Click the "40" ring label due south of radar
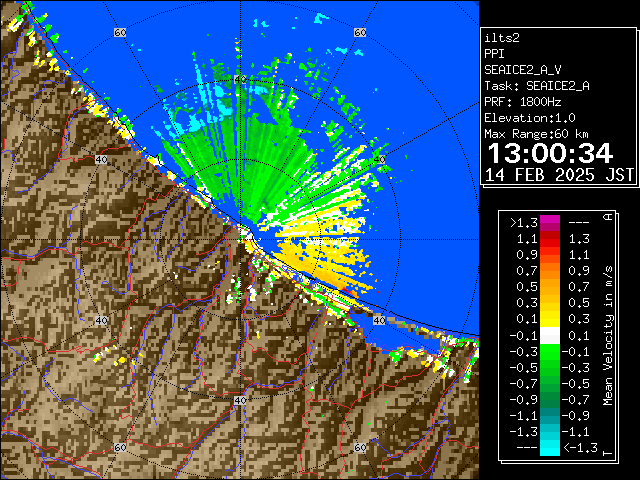This screenshot has width=640, height=480. click(240, 400)
